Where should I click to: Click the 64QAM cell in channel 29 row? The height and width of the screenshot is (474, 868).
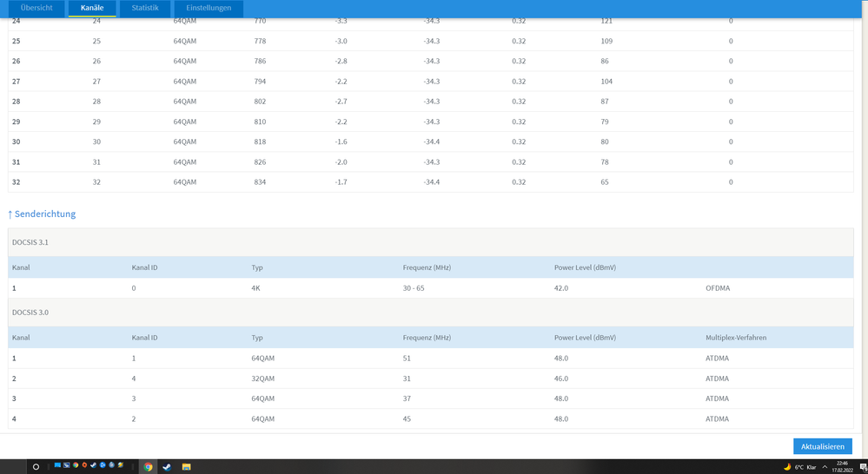(185, 122)
